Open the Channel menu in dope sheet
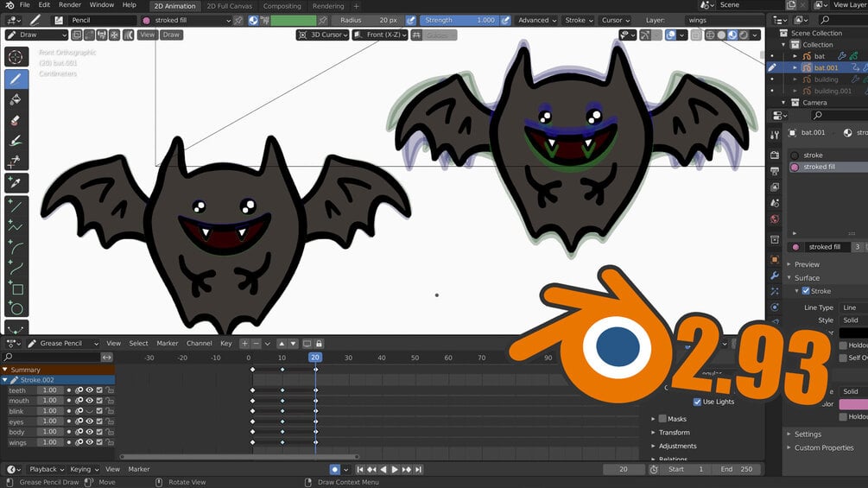The height and width of the screenshot is (488, 868). [x=200, y=344]
